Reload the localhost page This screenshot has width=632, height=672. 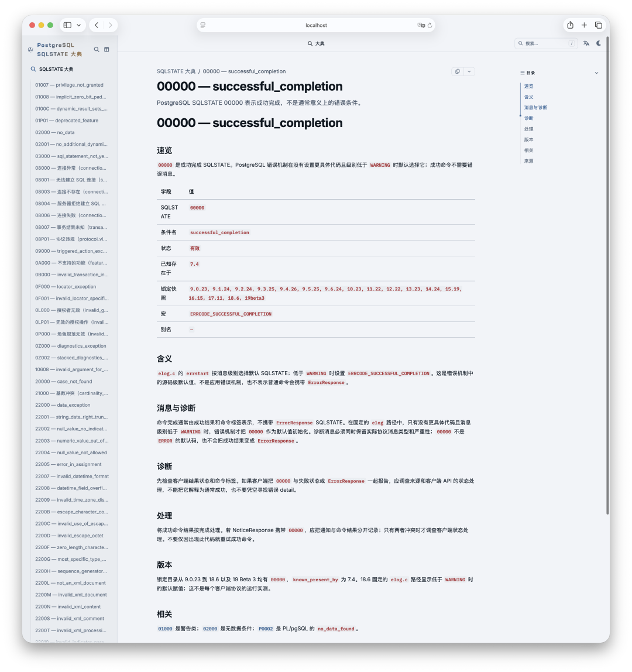pos(430,25)
